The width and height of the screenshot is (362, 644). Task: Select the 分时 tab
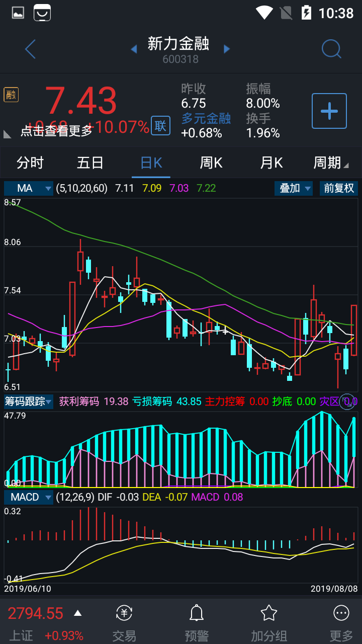click(x=30, y=163)
